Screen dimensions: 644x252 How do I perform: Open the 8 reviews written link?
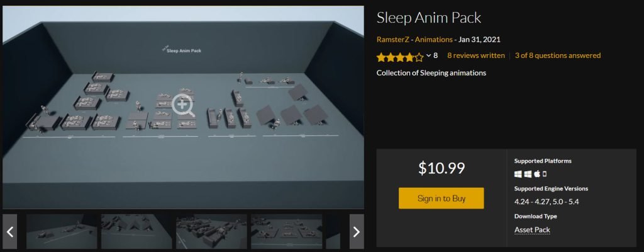click(476, 55)
